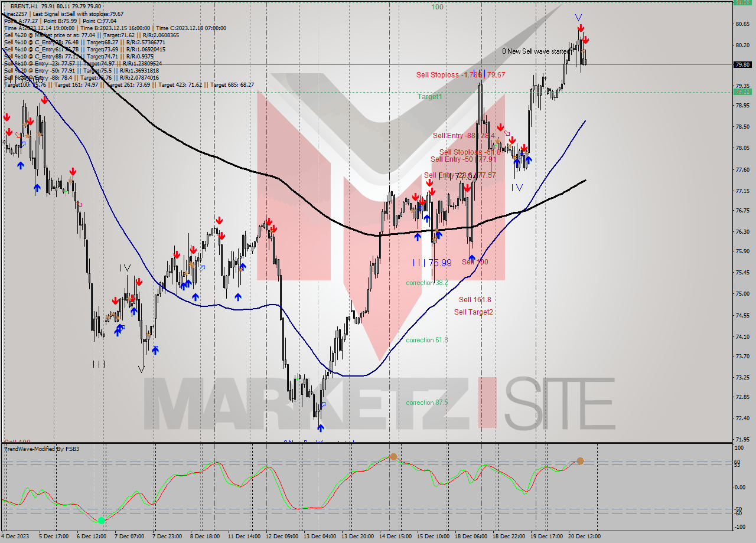Click the 'Sell 161.8' label

pos(475,300)
